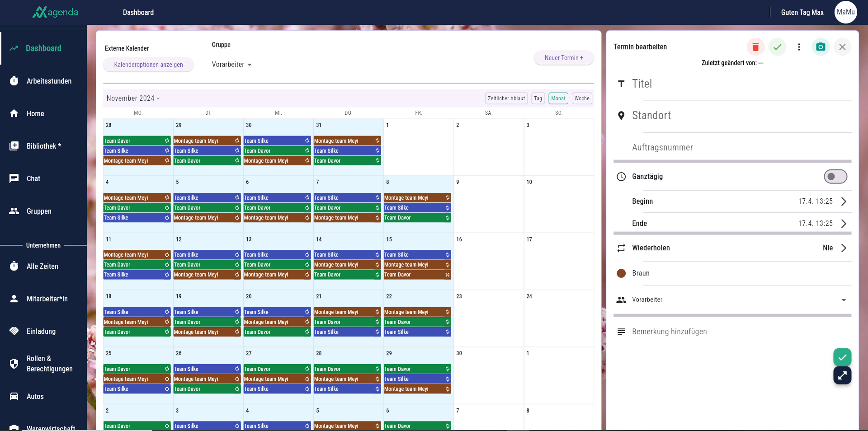868x431 pixels.
Task: Open the November 2024 month selector
Action: [132, 98]
